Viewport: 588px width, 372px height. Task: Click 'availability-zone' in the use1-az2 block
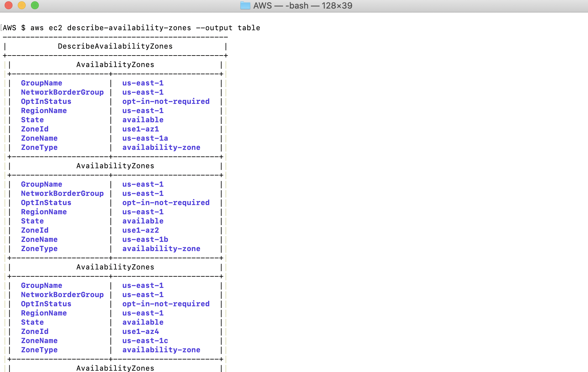coord(161,249)
